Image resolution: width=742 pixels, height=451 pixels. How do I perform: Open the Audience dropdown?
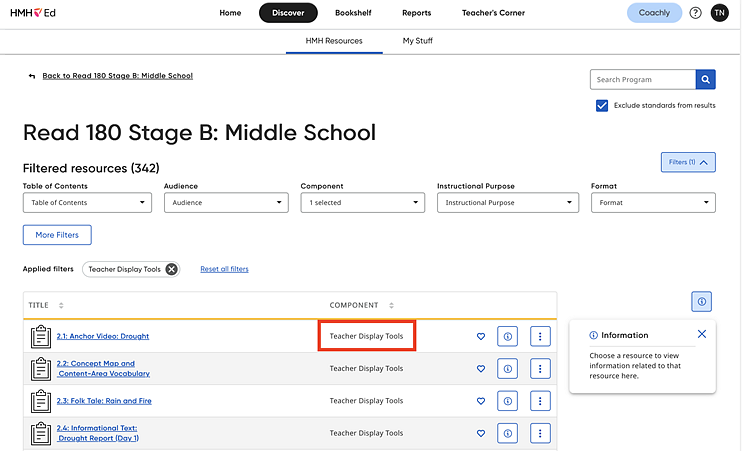point(226,203)
